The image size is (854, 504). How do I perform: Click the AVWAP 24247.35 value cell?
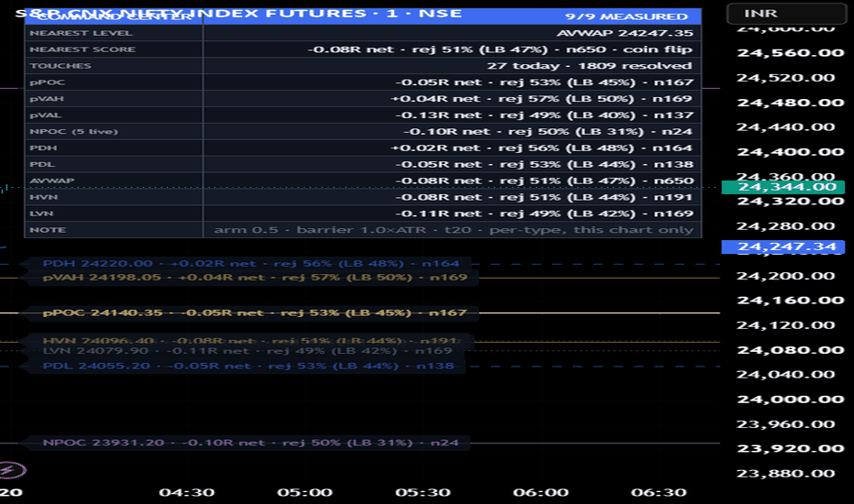pos(625,33)
